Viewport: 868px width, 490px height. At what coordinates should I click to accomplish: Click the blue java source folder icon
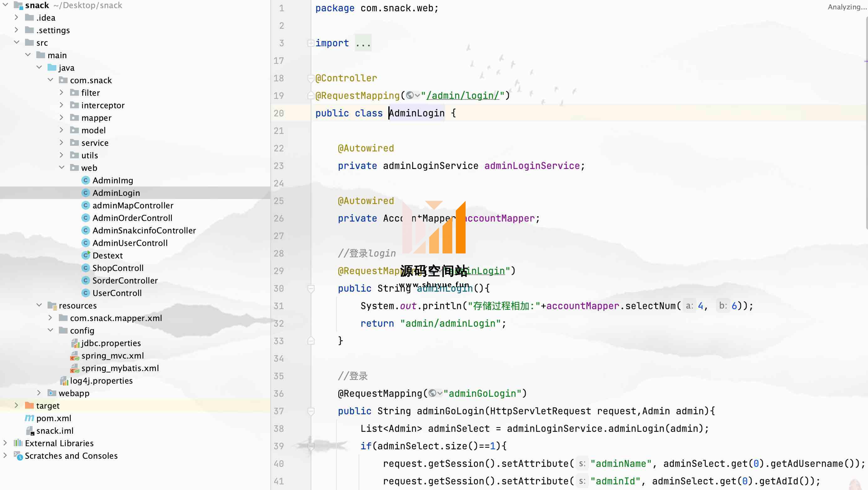(52, 67)
